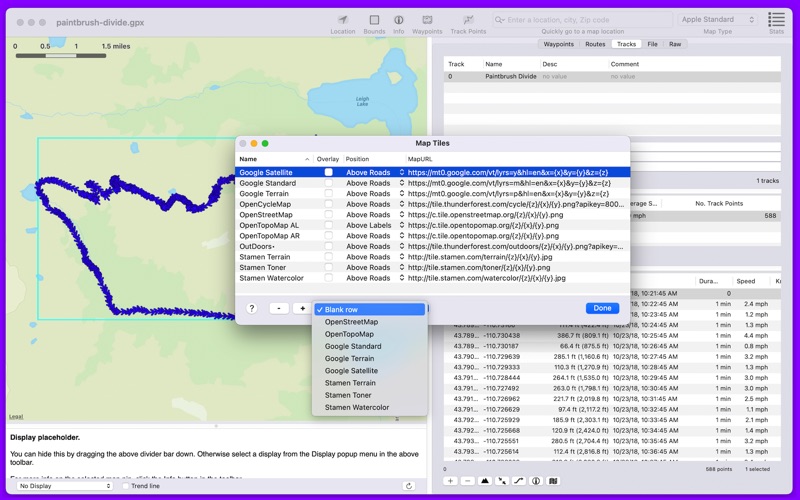Enable Overlay for OpenCycleMap row
This screenshot has height=500, width=800.
(x=329, y=204)
